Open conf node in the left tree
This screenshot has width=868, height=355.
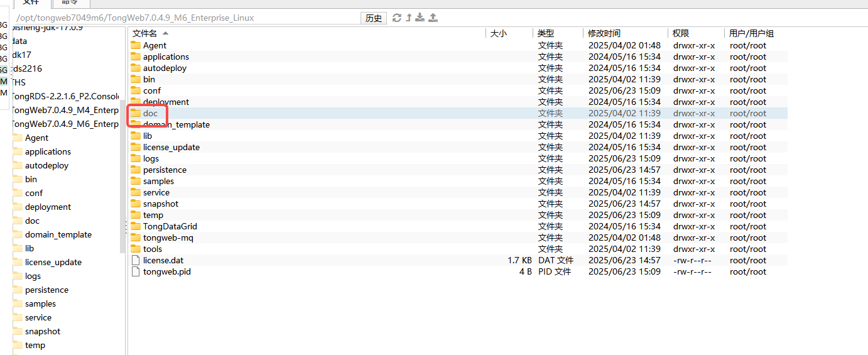(x=34, y=193)
